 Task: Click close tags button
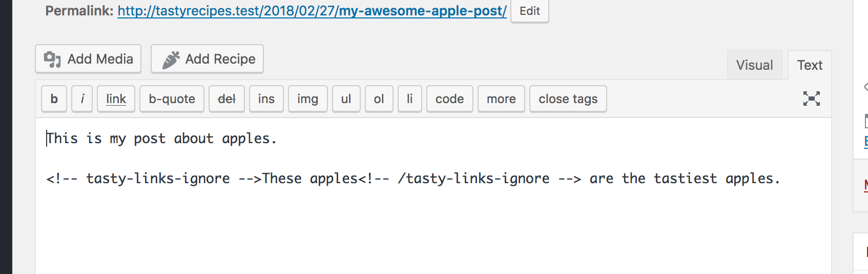568,99
